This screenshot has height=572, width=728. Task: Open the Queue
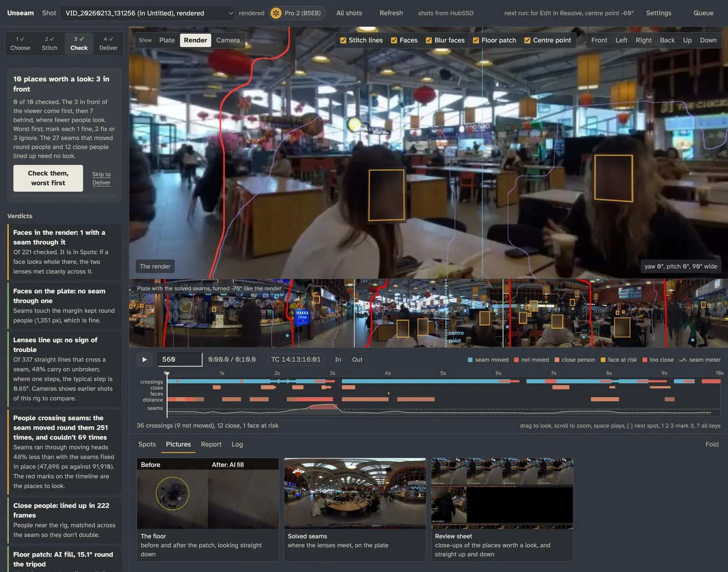click(x=703, y=13)
